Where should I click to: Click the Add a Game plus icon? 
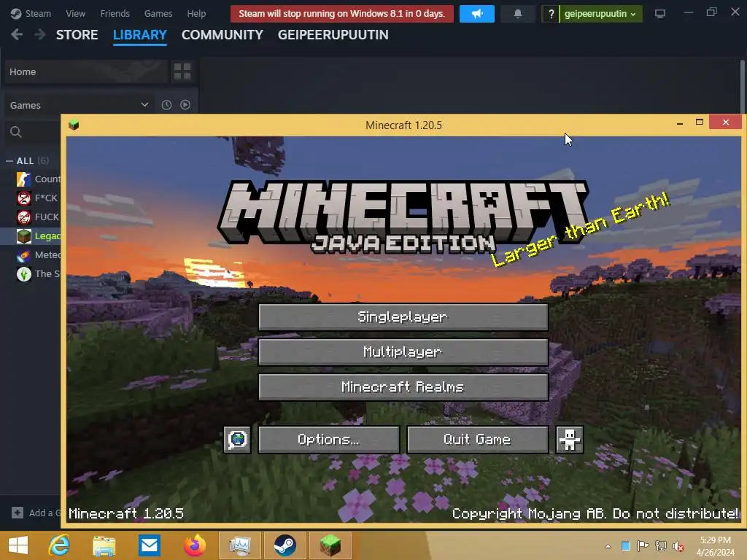[18, 513]
